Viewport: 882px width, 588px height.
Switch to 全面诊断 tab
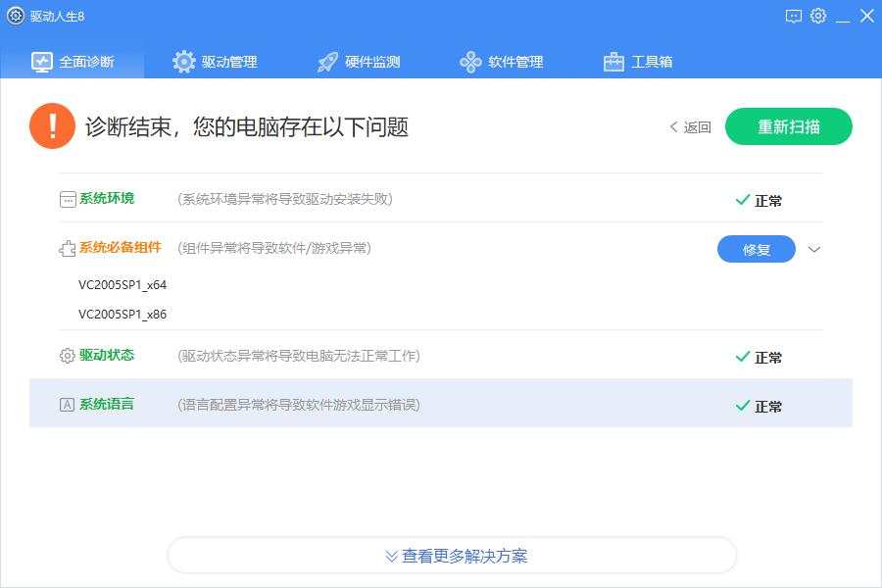tap(73, 62)
